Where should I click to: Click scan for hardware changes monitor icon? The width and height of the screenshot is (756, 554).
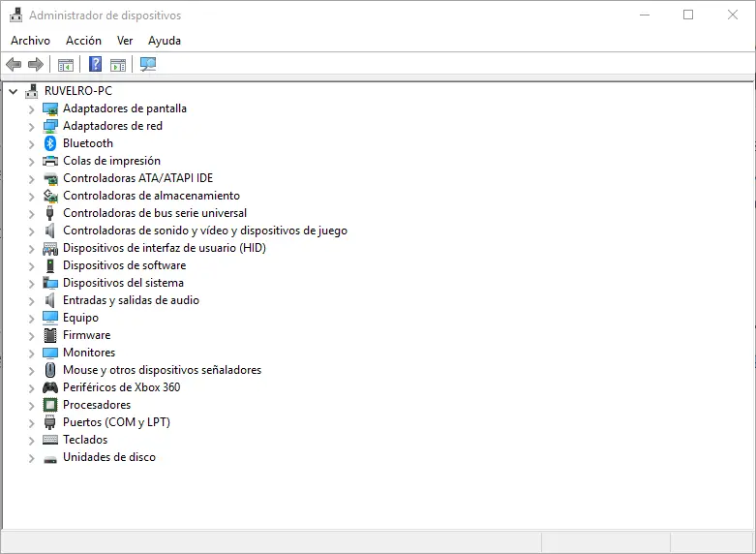click(148, 64)
